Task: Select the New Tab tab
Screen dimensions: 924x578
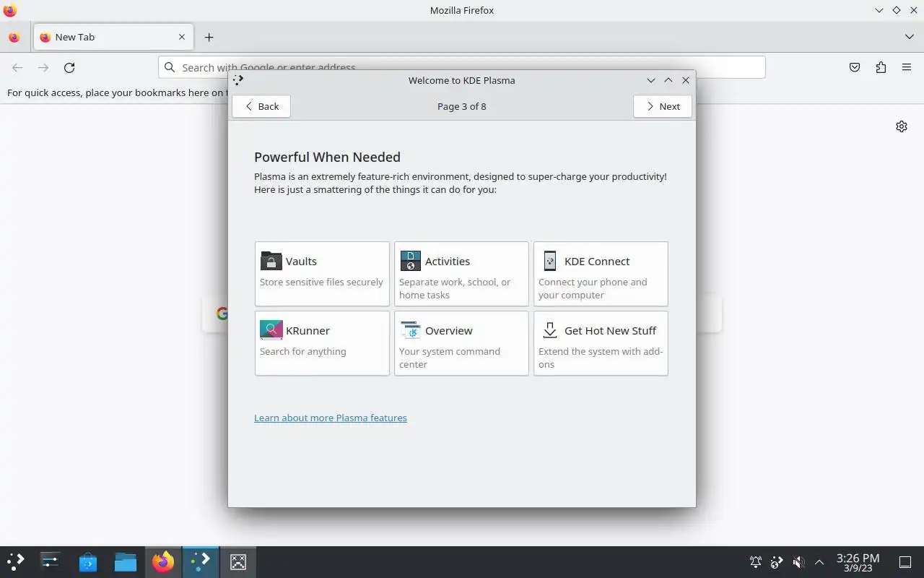Action: point(113,37)
